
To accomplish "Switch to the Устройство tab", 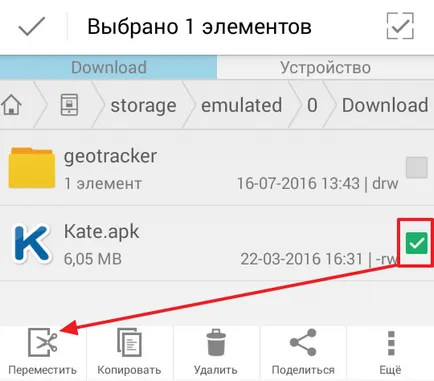I will 325,67.
